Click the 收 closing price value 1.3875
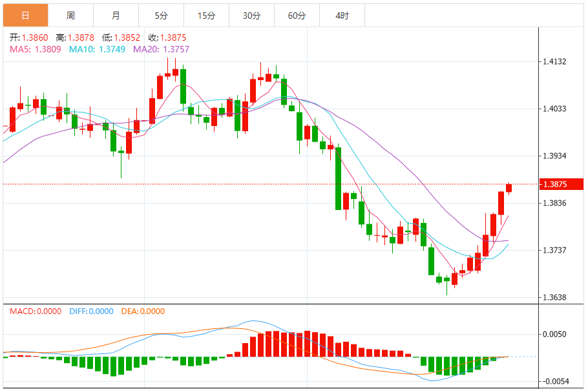The image size is (588, 389). point(173,38)
